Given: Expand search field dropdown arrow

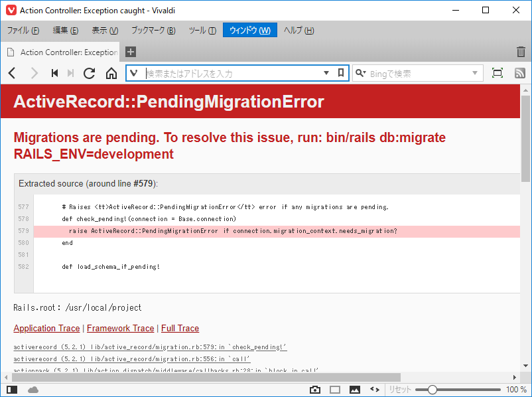Looking at the screenshot, I should coord(475,73).
